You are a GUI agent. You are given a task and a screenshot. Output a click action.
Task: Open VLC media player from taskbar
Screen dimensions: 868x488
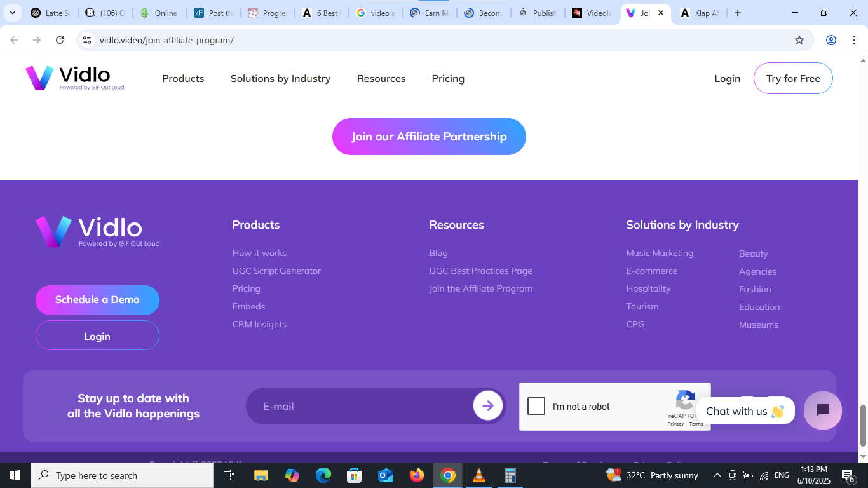(479, 475)
